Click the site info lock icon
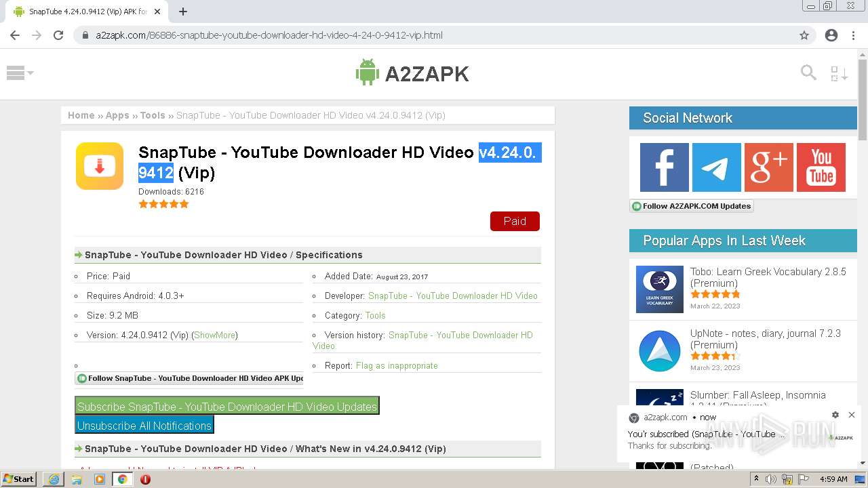Screen dimensions: 868x488 click(x=85, y=35)
